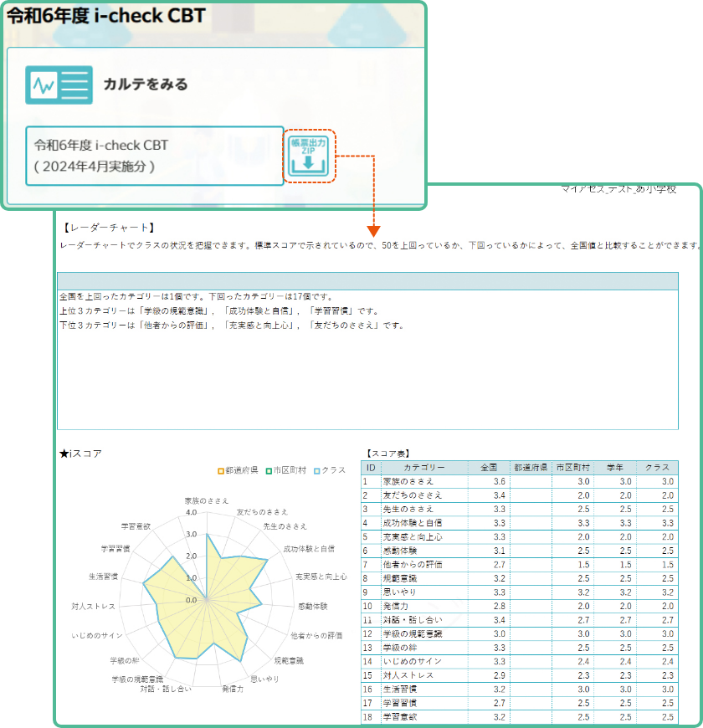Click the 都道府県 column header in score table
Screen dimensions: 703x728
point(531,468)
